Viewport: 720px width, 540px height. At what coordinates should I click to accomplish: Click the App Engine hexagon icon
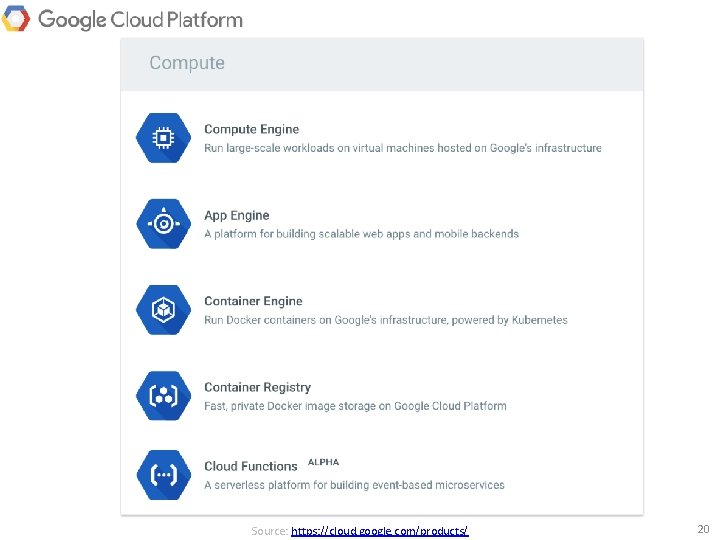[x=163, y=224]
